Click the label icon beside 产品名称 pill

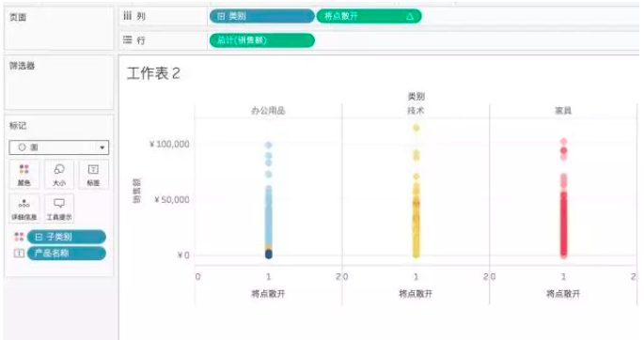coord(20,253)
